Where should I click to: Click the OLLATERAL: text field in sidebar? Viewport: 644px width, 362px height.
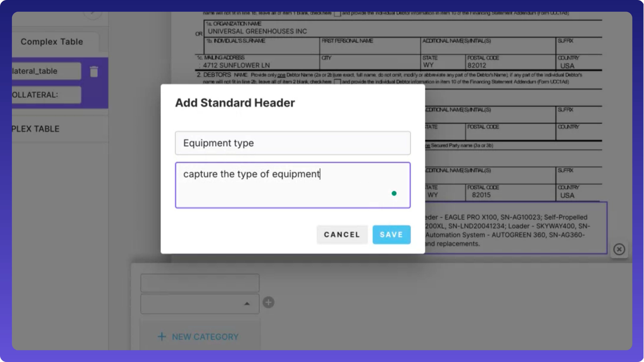(x=46, y=95)
